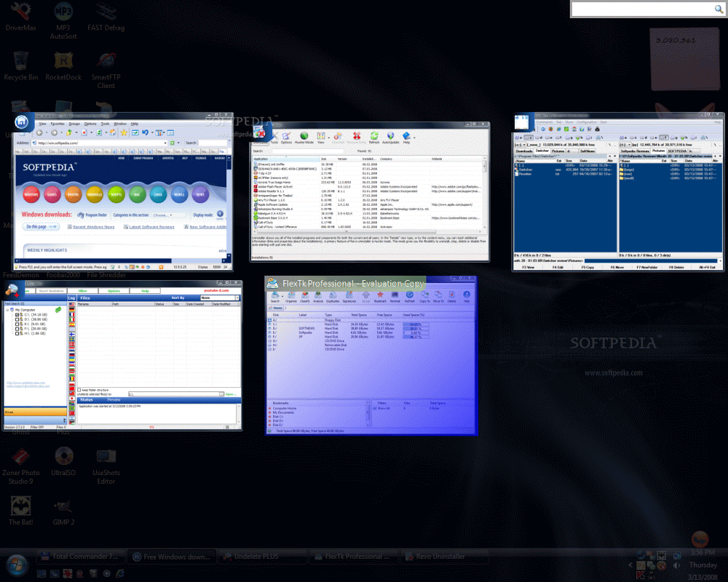Toggle F:\ drive checkbox in Undelete Plus

17,329
